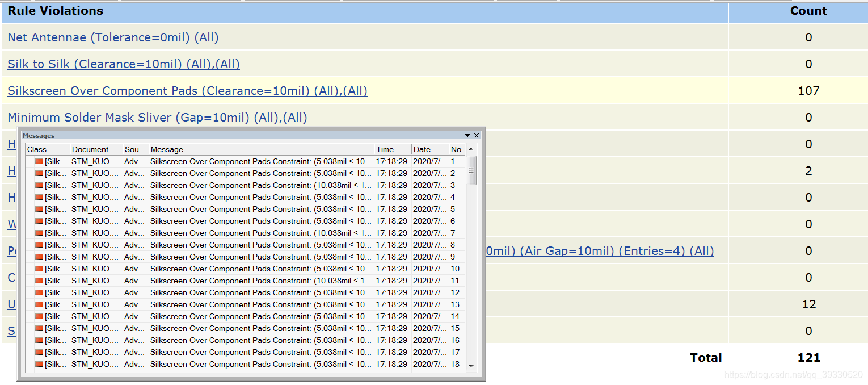Viewport: 868px width, 385px height.
Task: Open the Silk to Silk clearance link
Action: tap(124, 64)
